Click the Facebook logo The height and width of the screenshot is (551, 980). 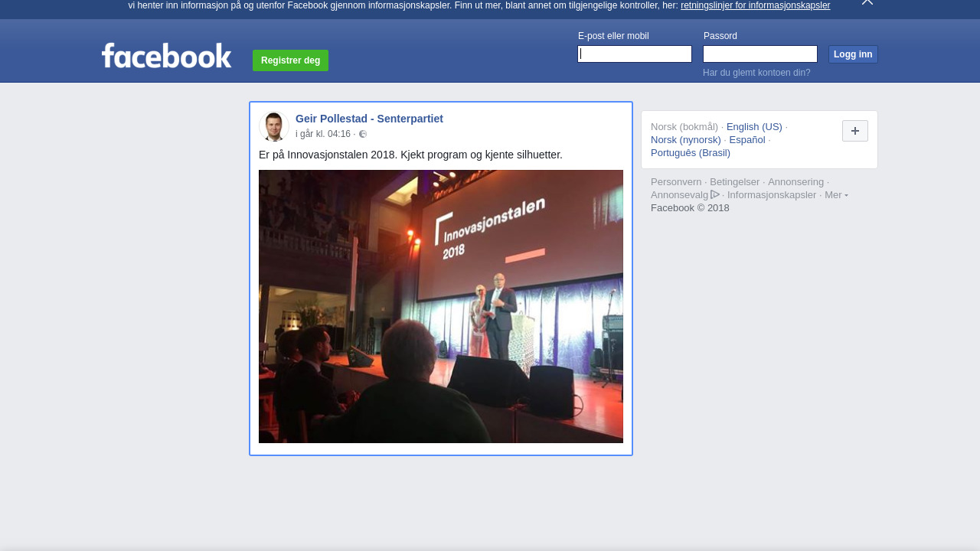[166, 55]
